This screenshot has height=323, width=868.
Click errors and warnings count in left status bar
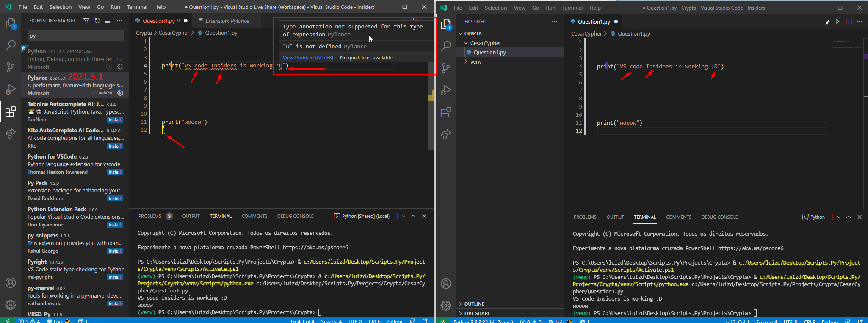pos(29,321)
